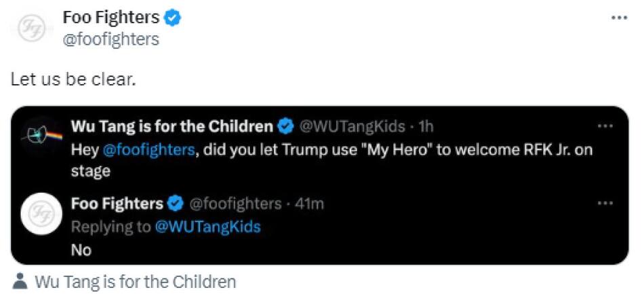Expand more options on the Wu Tang quoted tweet
The height and width of the screenshot is (294, 644).
(605, 126)
